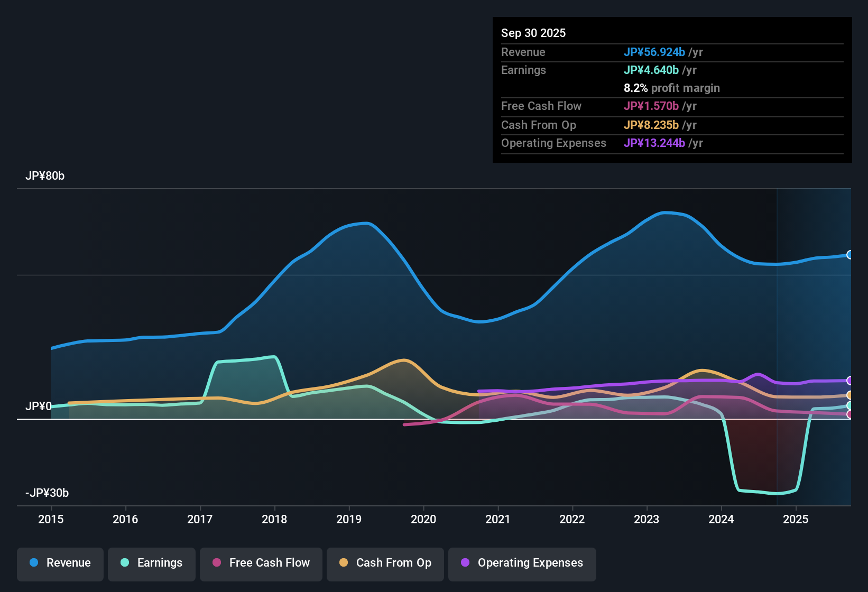
Task: Click the blue Revenue legend dot
Action: [33, 563]
